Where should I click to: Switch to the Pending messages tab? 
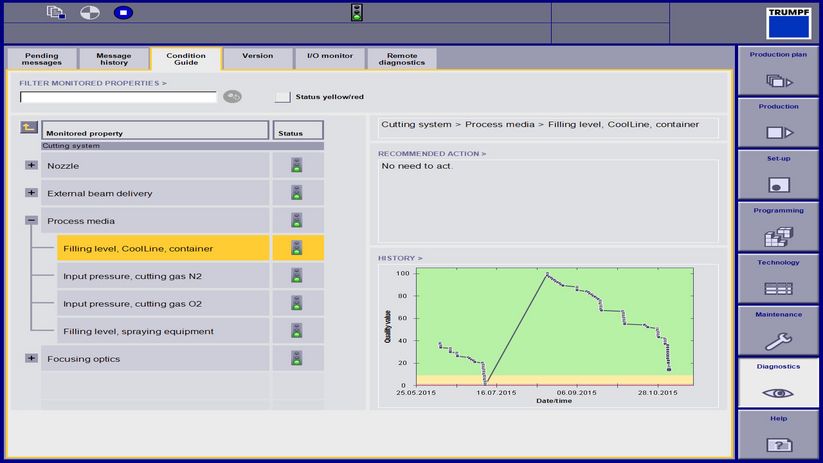point(42,59)
